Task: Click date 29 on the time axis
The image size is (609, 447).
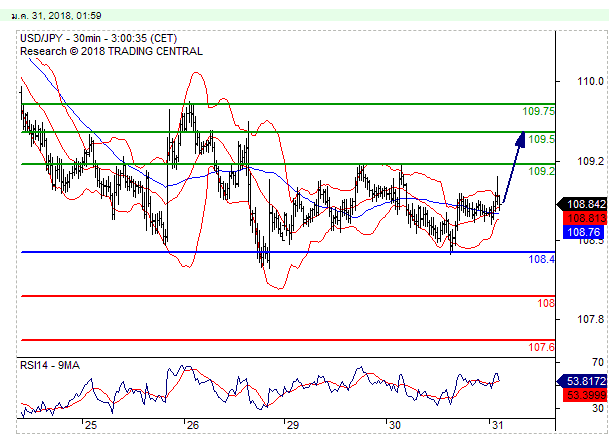Action: 292,426
